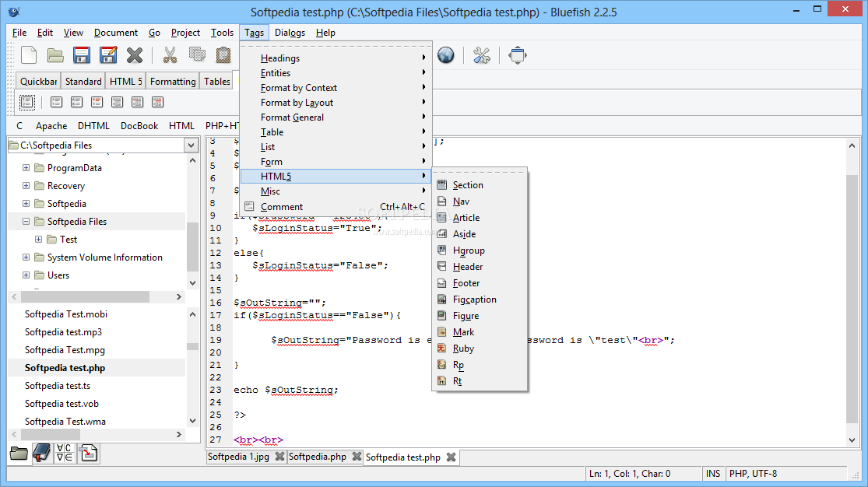Insert Footer tag from submenu

[480, 283]
